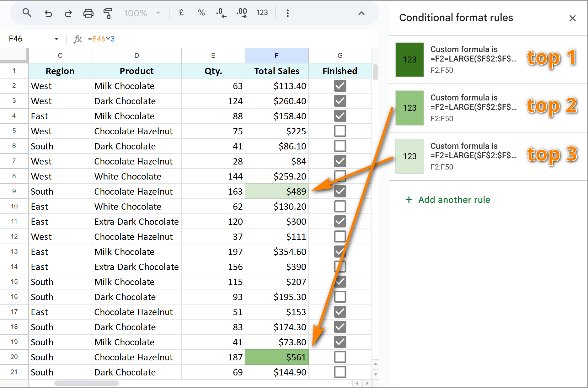The image size is (588, 388).
Task: Click scroll left arrow at bottom
Action: tap(357, 383)
